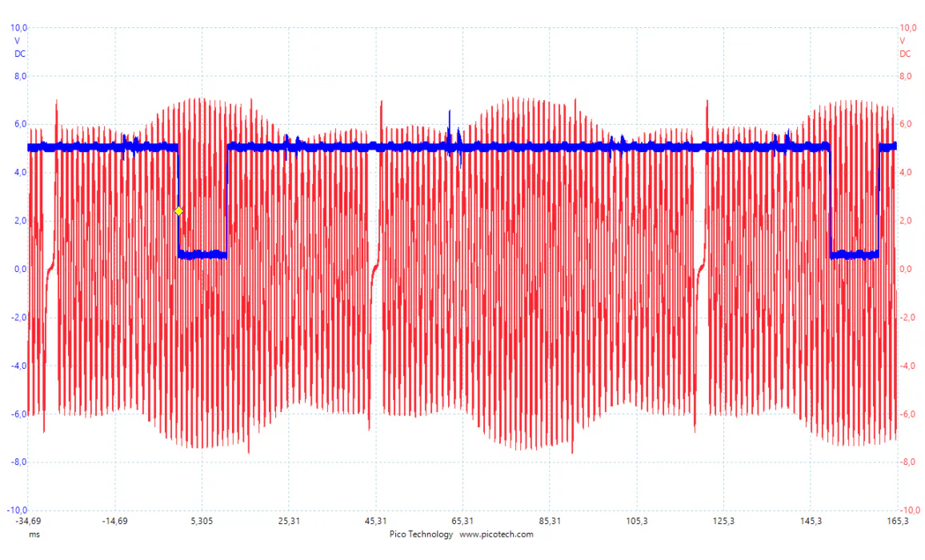Select the blue 0,0 axis value
Image resolution: width=925 pixels, height=560 pixels.
[x=21, y=270]
